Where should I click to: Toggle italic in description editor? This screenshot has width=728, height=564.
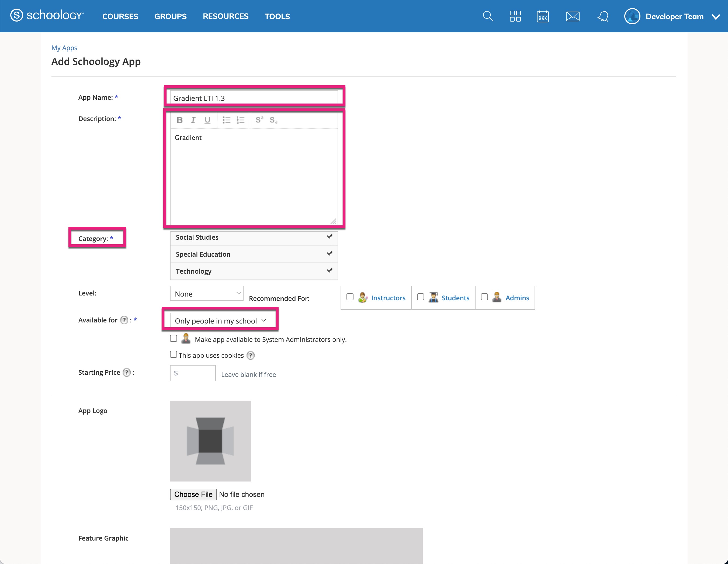193,120
